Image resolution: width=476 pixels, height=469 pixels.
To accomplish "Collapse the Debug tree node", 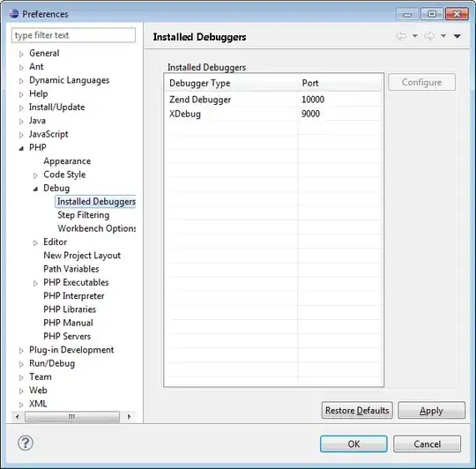I will pyautogui.click(x=35, y=189).
